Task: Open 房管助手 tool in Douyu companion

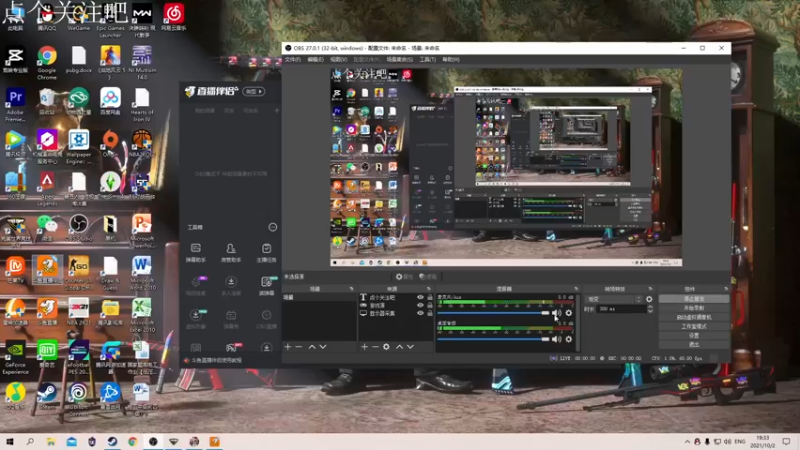Action: [231, 253]
